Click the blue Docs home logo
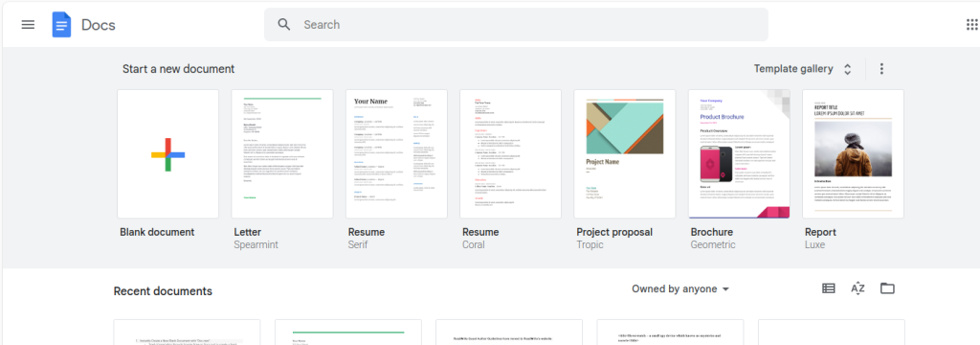The image size is (980, 345). [x=61, y=24]
